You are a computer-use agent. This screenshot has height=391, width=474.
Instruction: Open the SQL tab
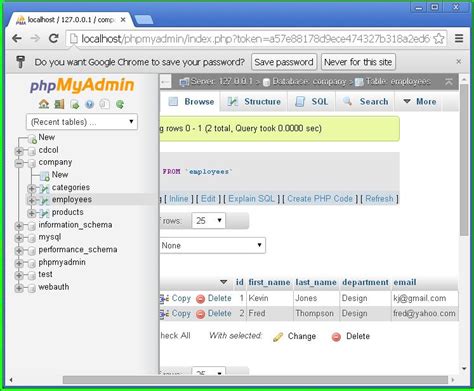[x=312, y=102]
